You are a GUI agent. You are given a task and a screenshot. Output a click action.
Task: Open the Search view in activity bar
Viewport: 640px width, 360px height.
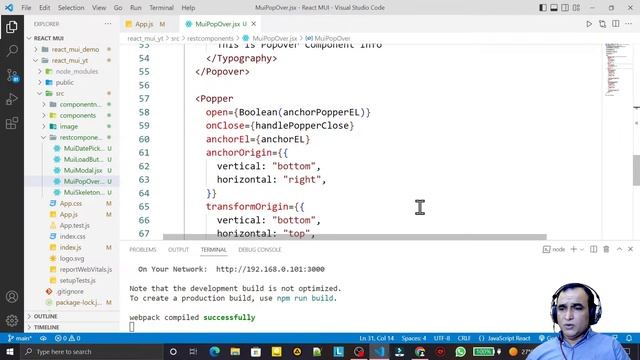pyautogui.click(x=12, y=51)
